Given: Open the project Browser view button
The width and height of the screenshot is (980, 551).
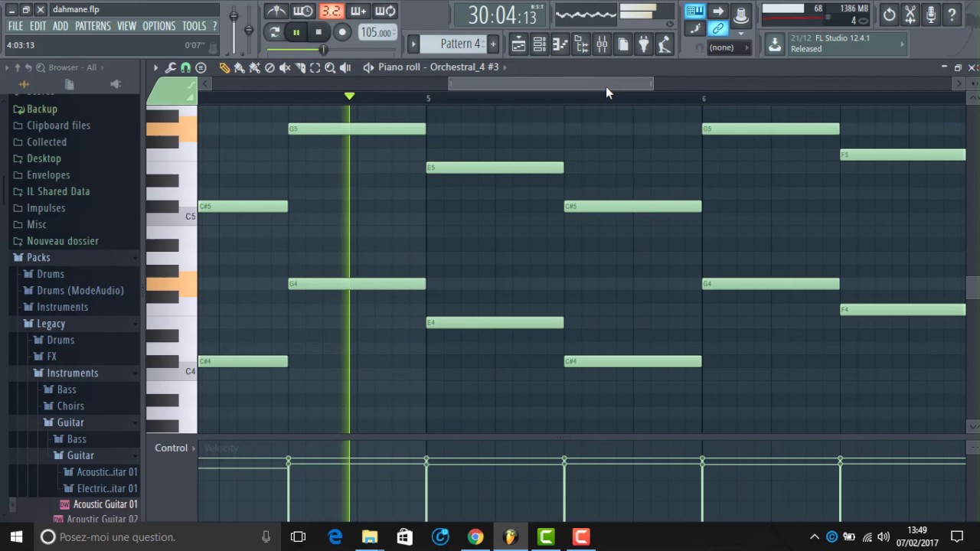Looking at the screenshot, I should pos(581,44).
